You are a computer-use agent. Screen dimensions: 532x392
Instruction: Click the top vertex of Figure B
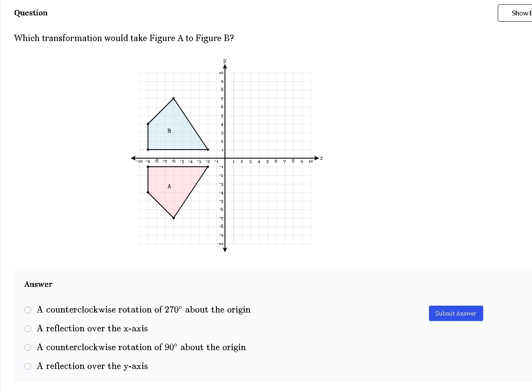pos(174,98)
